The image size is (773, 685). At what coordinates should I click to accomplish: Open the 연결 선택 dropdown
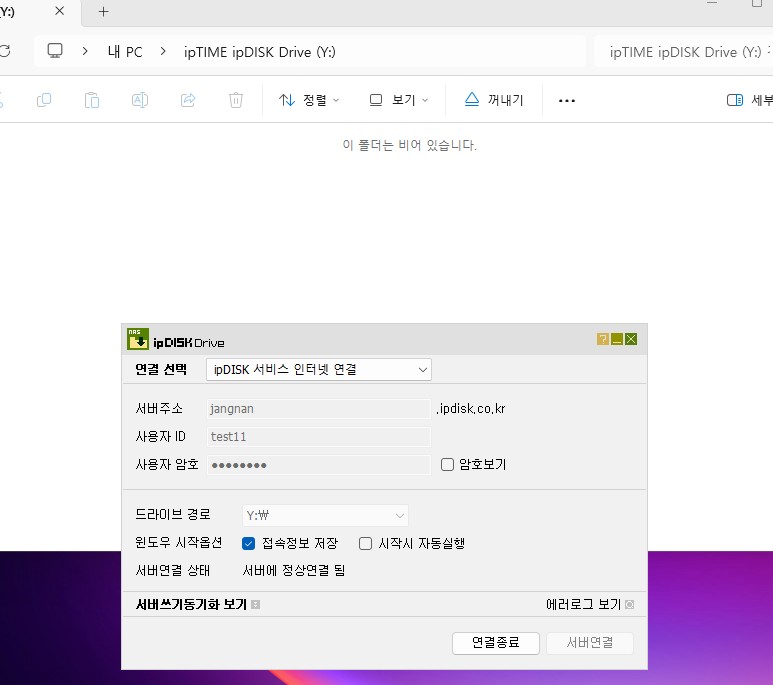318,369
